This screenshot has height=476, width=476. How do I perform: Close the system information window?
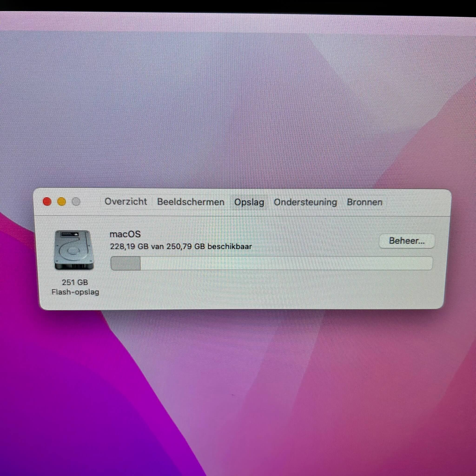click(47, 202)
